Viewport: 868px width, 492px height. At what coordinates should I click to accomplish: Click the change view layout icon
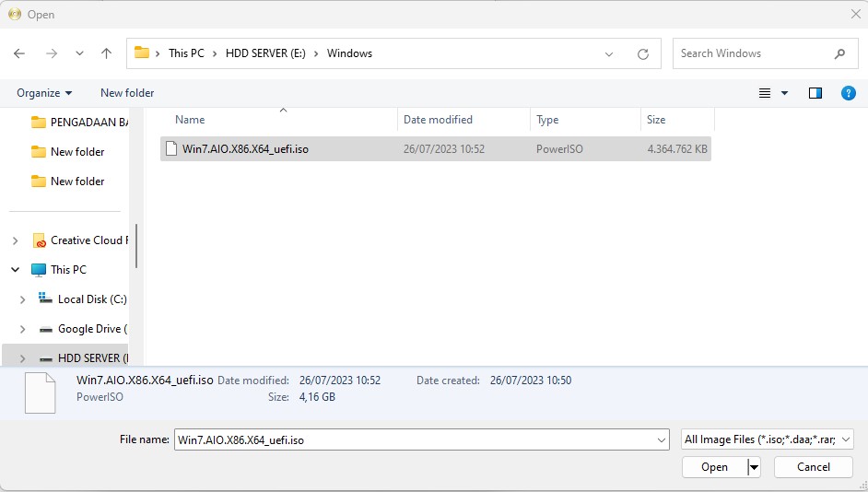click(x=765, y=93)
